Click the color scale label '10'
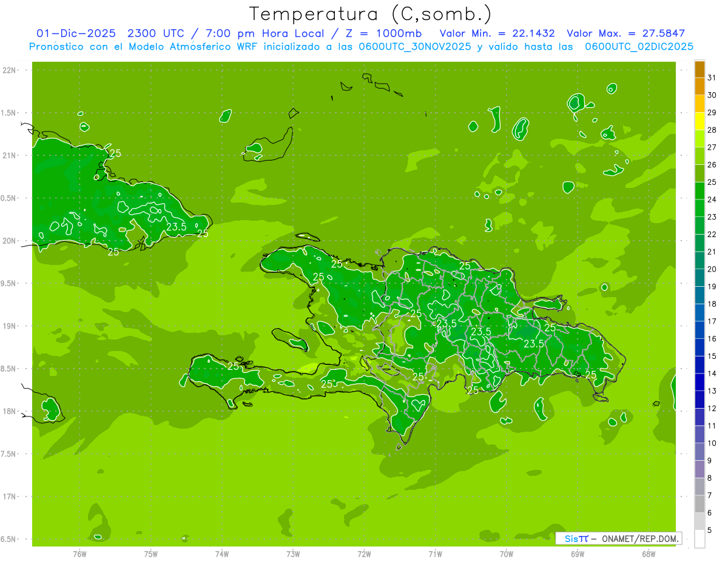This screenshot has width=728, height=562. click(x=712, y=443)
